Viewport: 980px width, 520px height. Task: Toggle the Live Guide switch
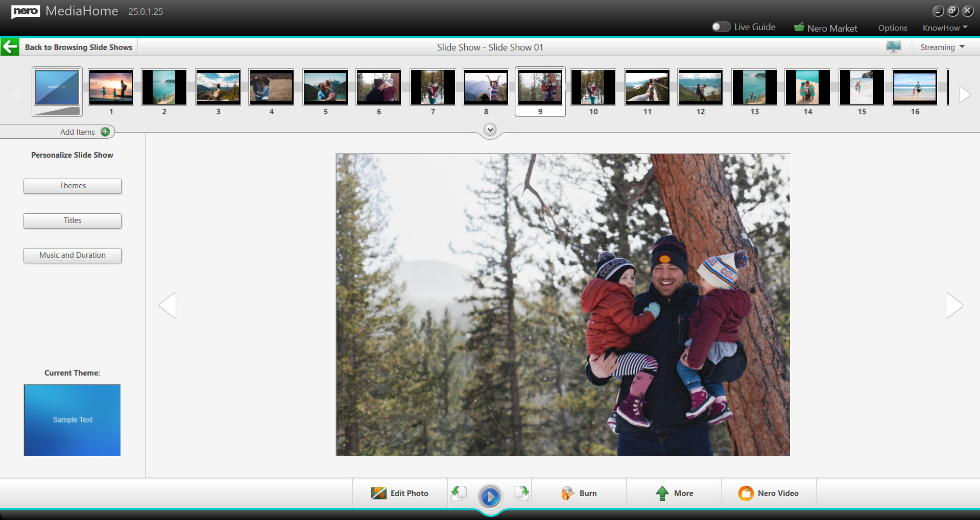pyautogui.click(x=721, y=27)
